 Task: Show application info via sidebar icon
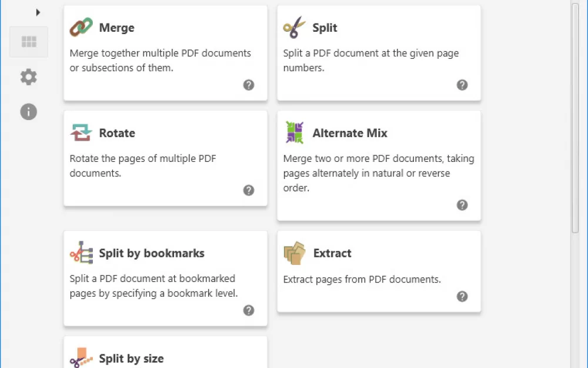[x=28, y=112]
